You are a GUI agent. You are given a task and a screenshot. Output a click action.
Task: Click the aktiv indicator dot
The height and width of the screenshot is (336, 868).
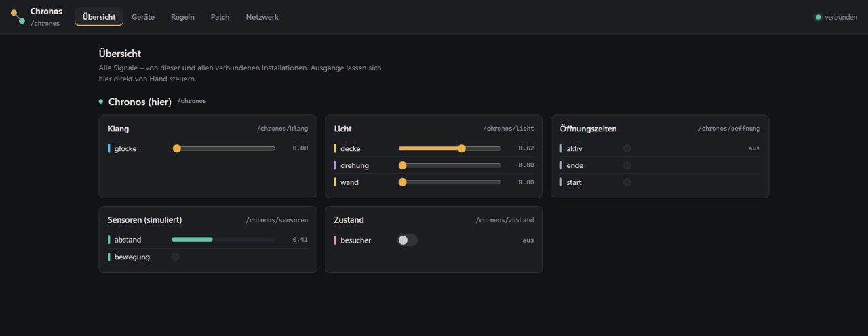tap(627, 148)
